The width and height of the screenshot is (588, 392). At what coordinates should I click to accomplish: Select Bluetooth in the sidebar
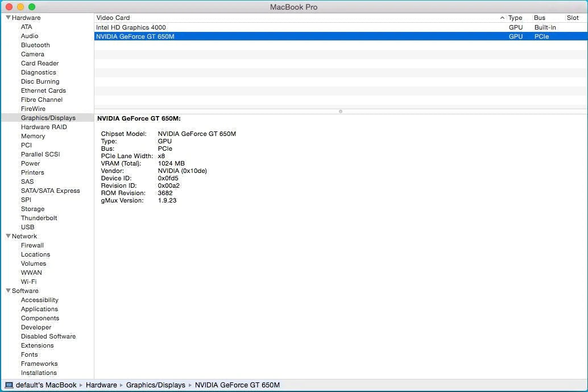[x=35, y=45]
